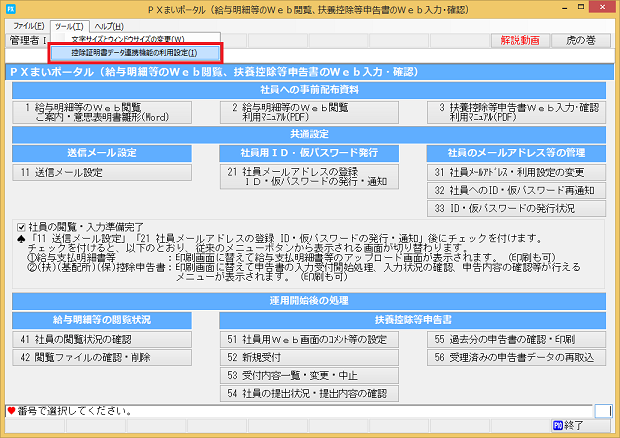
Task: Click the 共通設定 header
Action: (309, 134)
